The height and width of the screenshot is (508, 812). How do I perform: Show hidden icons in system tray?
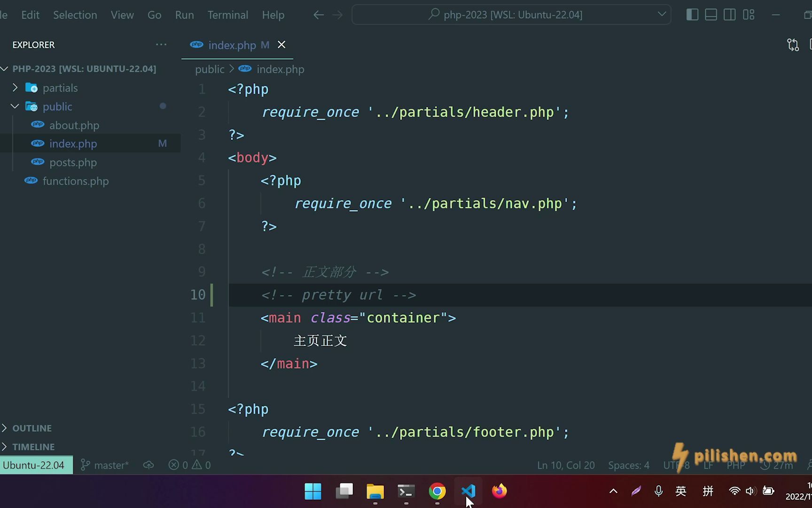coord(613,491)
